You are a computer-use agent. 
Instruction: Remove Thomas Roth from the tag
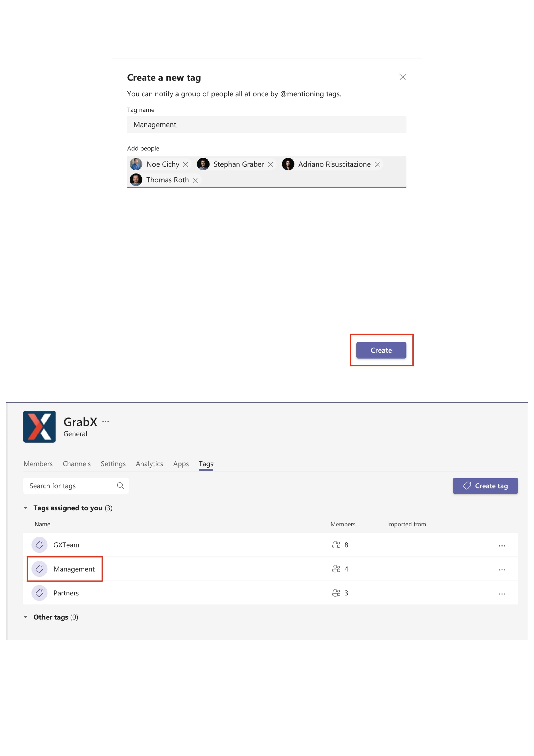[x=196, y=180]
